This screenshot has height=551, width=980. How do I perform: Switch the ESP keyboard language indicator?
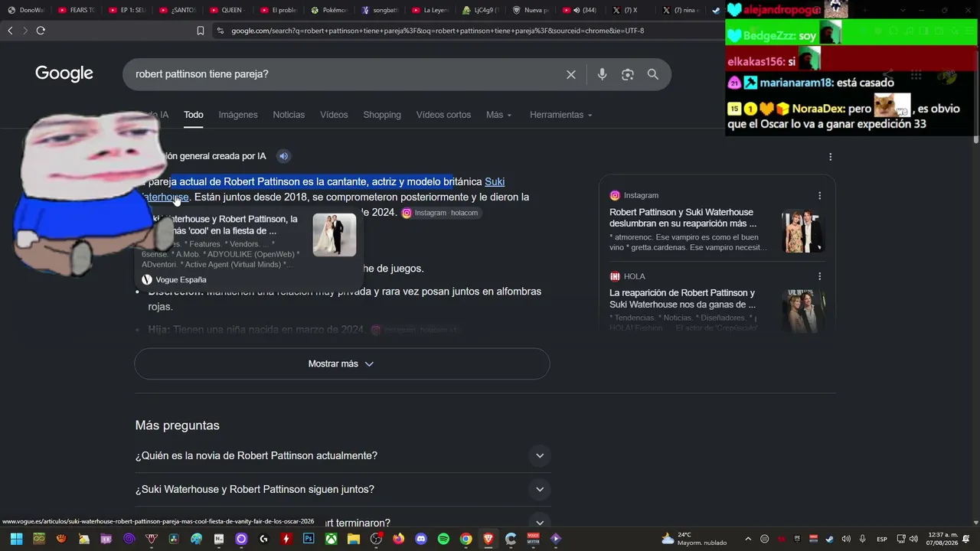tap(882, 539)
